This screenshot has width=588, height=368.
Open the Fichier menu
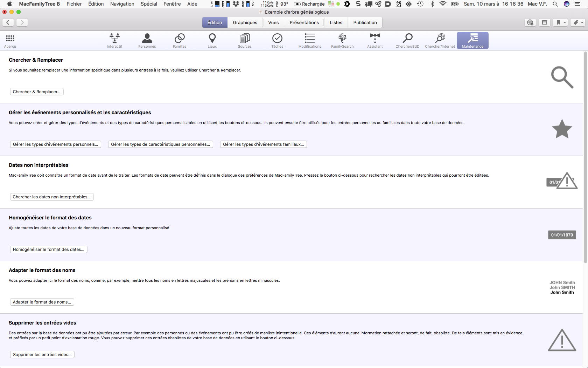(74, 4)
